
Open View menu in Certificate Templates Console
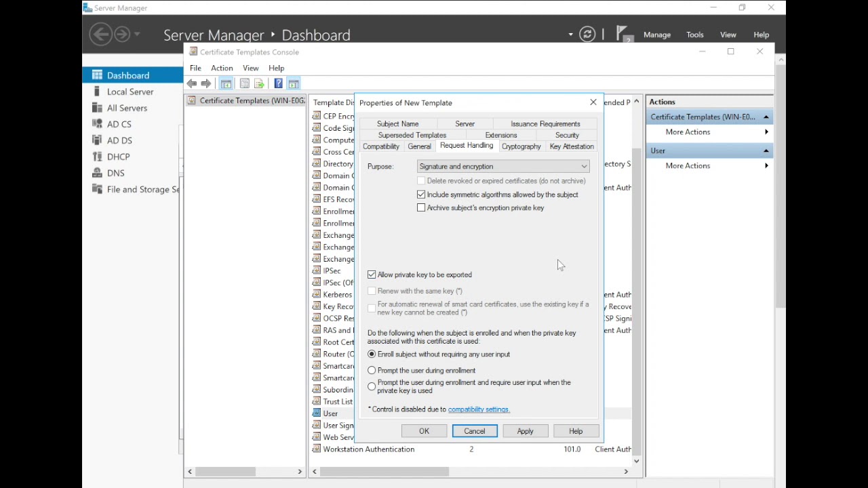(251, 68)
